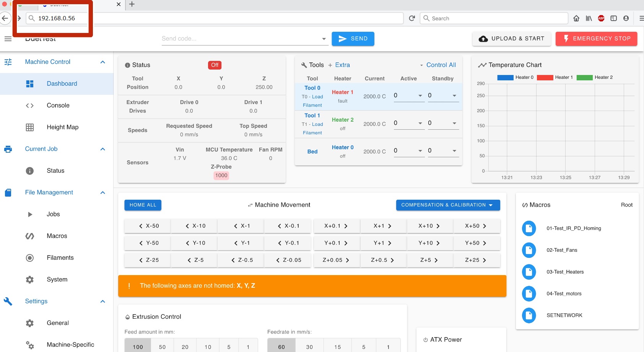
Task: Open Control All menu
Action: [x=438, y=65]
